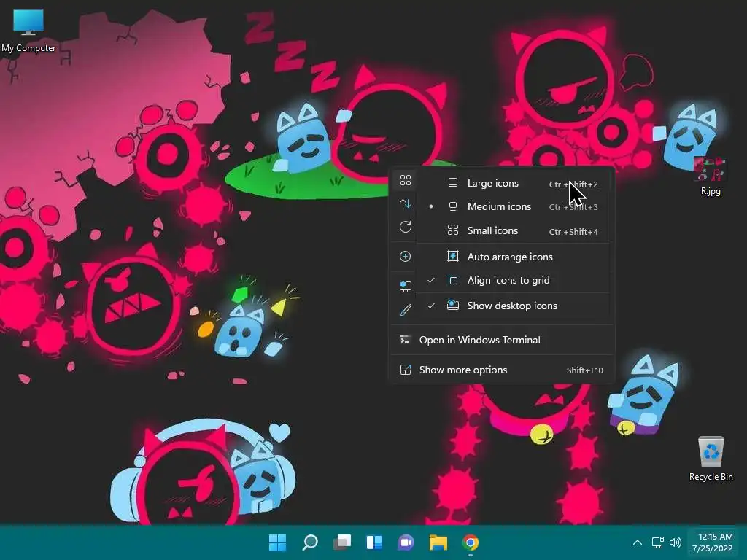Select the Recycle Bin desktop icon

click(711, 459)
